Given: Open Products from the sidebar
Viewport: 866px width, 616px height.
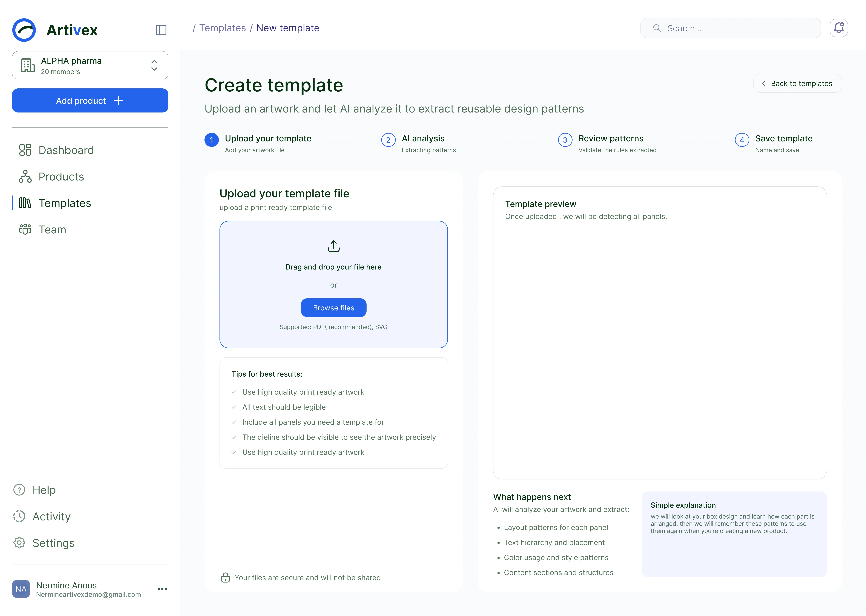Looking at the screenshot, I should point(52,177).
